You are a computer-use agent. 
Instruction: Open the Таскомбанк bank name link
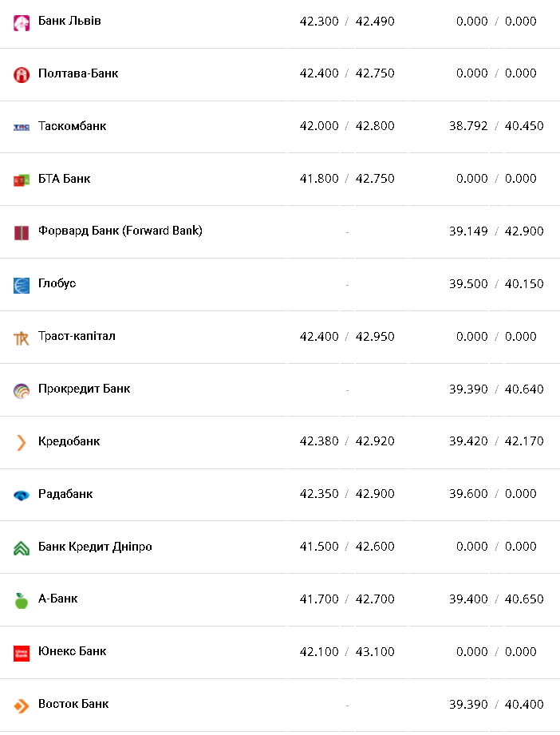pyautogui.click(x=72, y=126)
